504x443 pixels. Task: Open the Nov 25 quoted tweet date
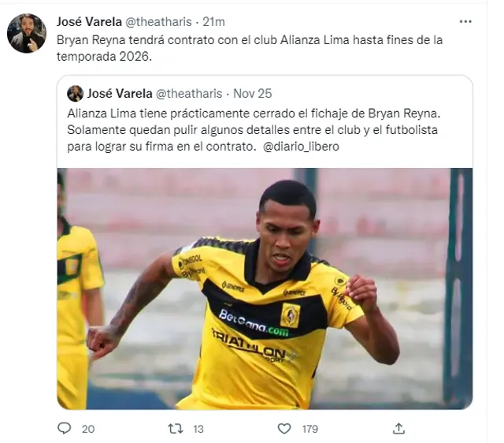click(x=253, y=94)
